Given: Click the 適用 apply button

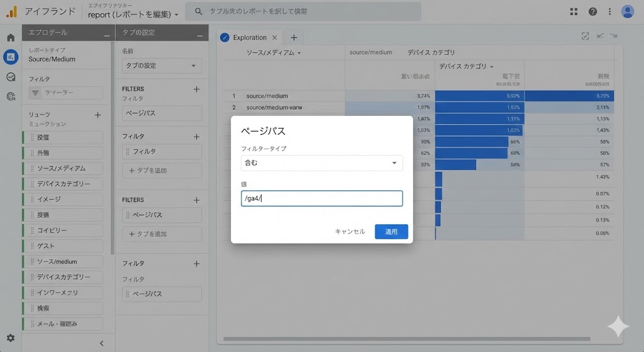Looking at the screenshot, I should click(391, 232).
